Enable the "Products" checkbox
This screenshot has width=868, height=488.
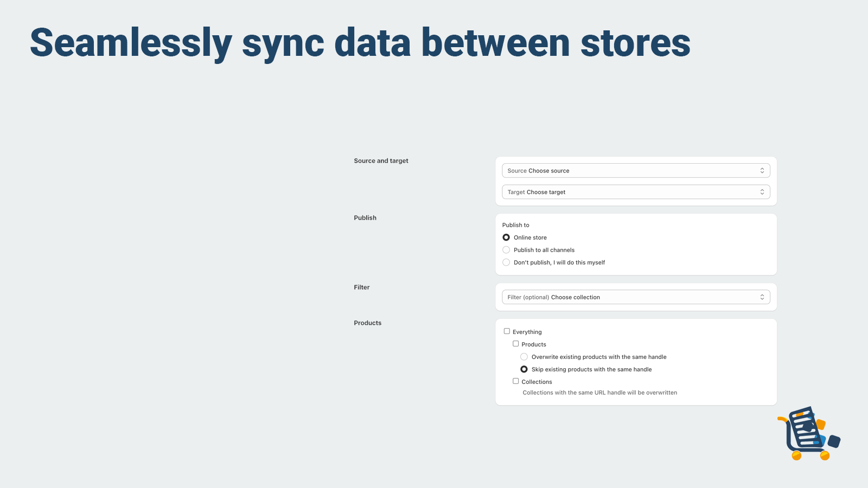[x=515, y=343]
